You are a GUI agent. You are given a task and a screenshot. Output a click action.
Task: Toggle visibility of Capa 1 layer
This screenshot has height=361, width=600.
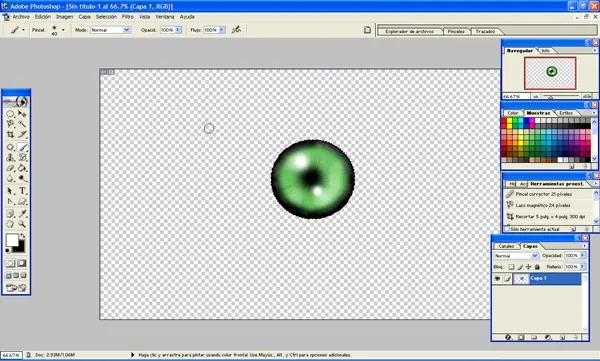pos(497,279)
